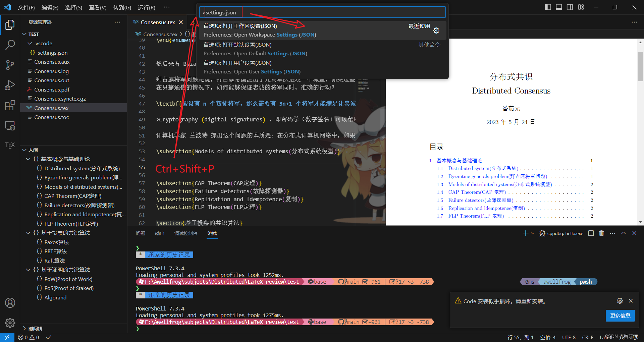Image resolution: width=644 pixels, height=342 pixels.
Task: Open the Explorer view in activity bar
Action: (10, 25)
